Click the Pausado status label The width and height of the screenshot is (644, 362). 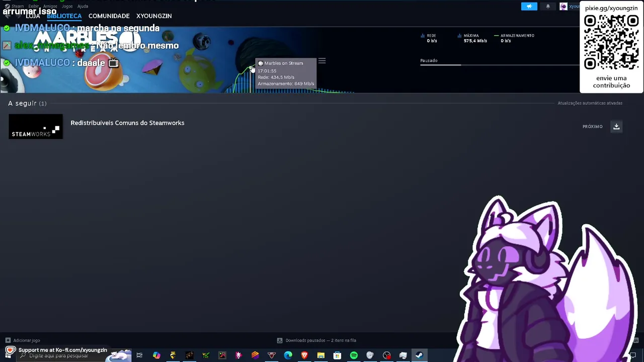click(x=429, y=60)
